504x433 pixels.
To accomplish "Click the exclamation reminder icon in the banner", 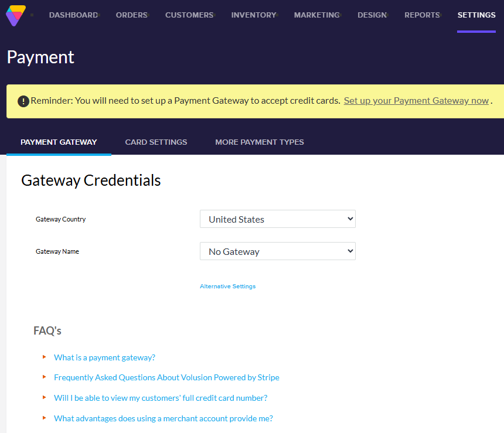I will click(x=23, y=101).
